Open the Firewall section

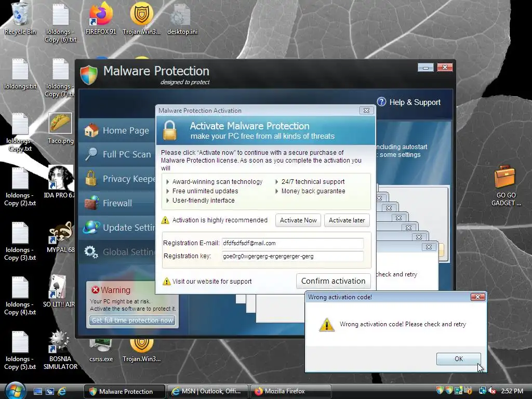coord(117,203)
